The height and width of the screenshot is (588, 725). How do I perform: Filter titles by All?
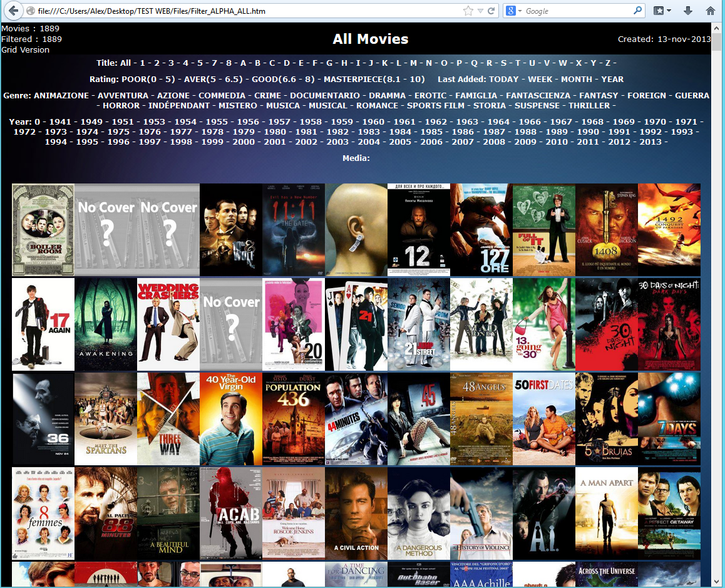point(126,63)
